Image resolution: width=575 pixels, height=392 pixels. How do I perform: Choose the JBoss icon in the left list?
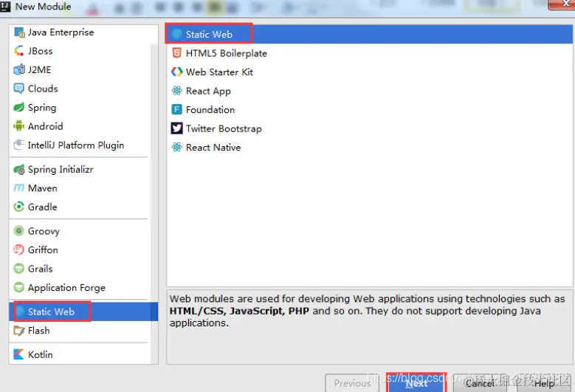pyautogui.click(x=19, y=51)
